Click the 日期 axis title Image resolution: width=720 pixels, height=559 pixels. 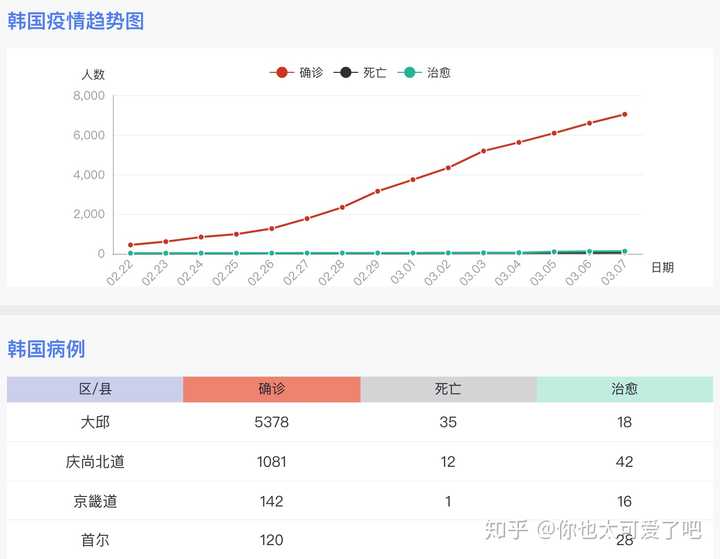pos(663,267)
